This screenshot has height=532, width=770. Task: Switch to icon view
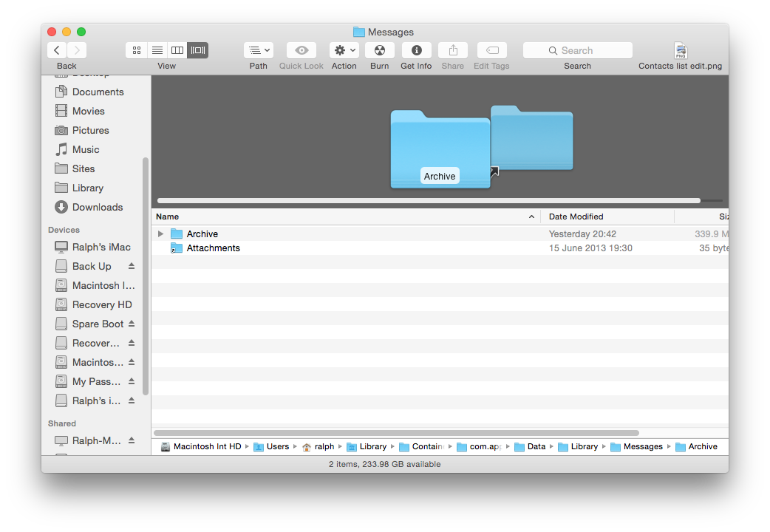tap(137, 50)
